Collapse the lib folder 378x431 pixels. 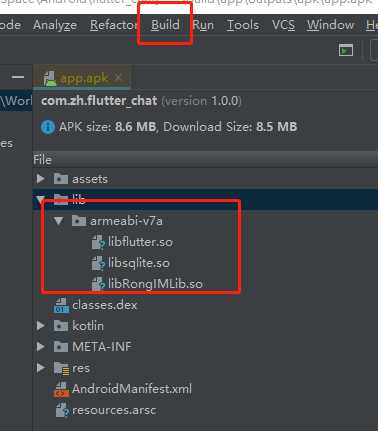coord(41,200)
